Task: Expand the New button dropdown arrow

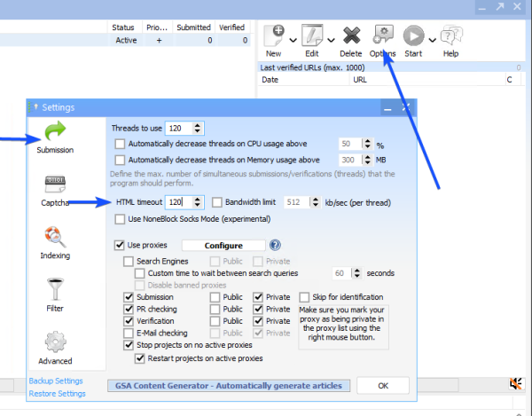Action: pos(292,38)
